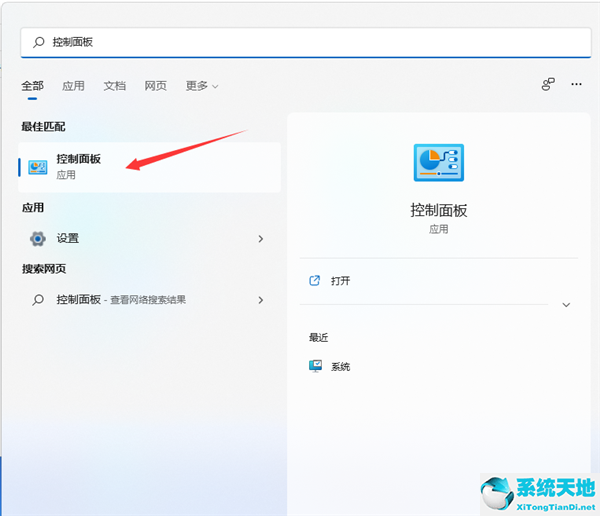Open the three-dots options menu

click(576, 84)
